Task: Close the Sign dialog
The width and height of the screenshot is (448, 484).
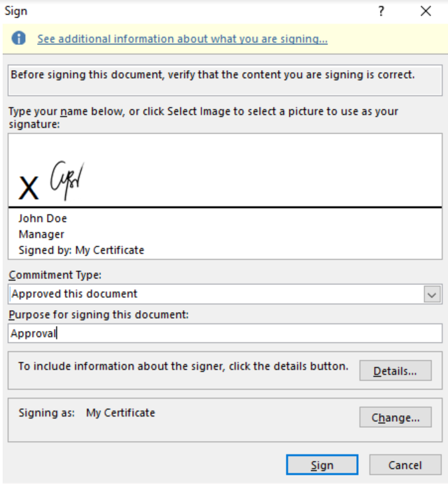Action: [426, 11]
